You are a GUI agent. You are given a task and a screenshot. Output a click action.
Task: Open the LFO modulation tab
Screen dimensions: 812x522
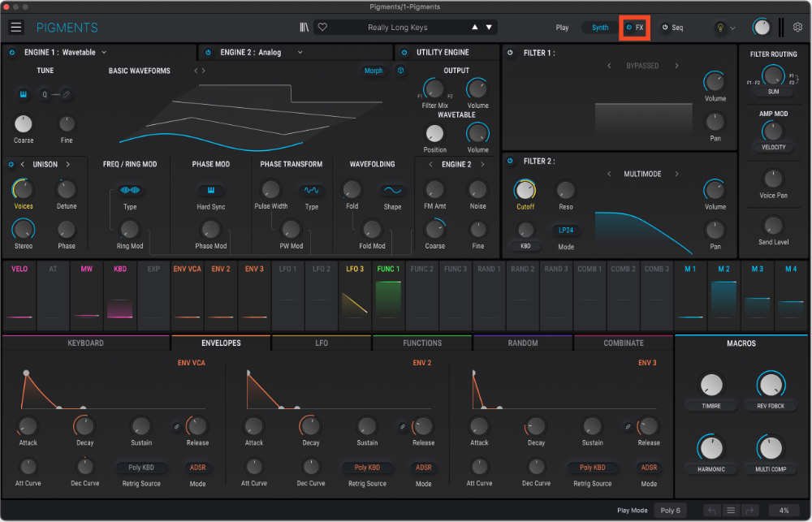click(x=321, y=343)
